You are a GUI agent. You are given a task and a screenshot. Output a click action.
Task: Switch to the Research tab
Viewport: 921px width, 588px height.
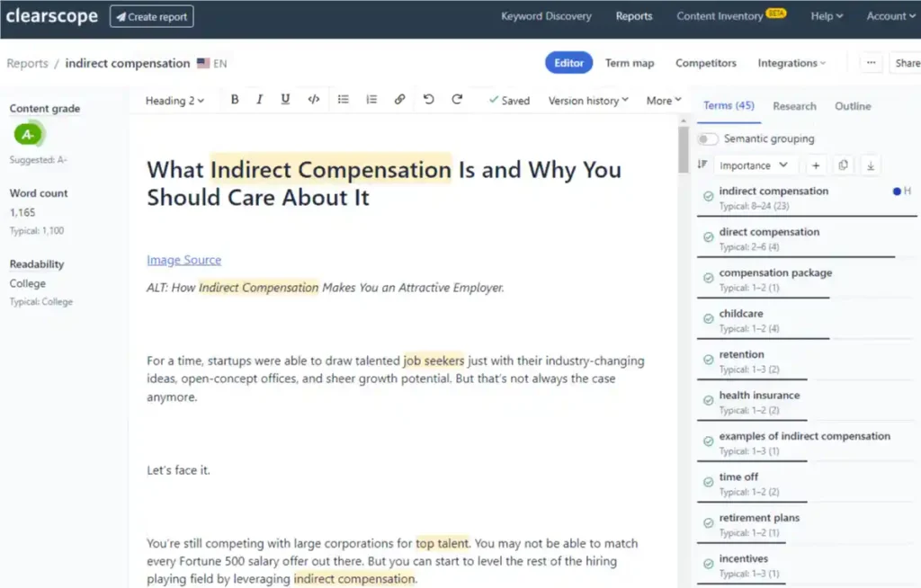794,106
